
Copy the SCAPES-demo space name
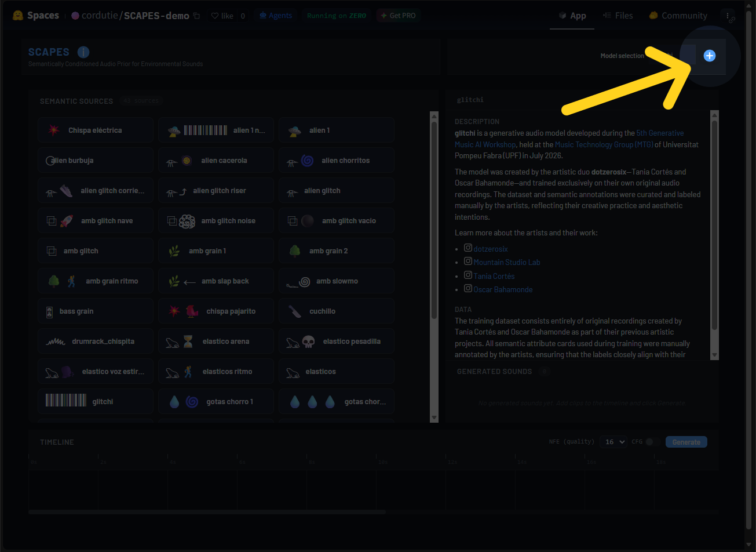point(197,16)
